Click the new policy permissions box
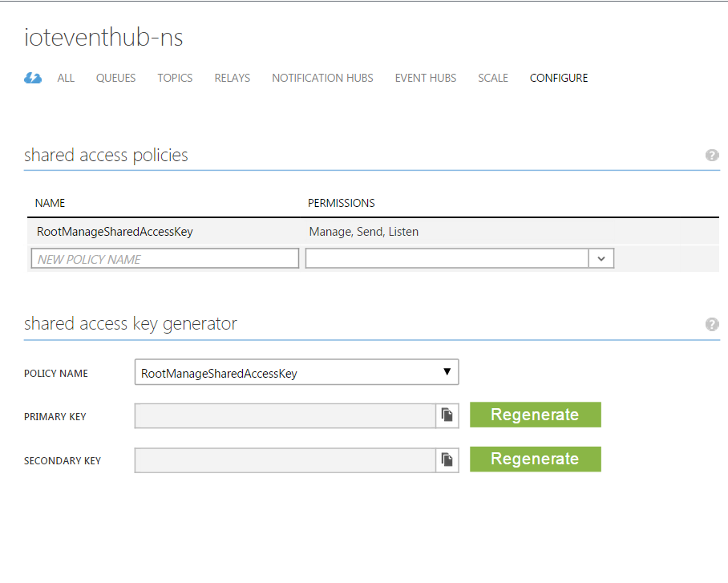 (447, 258)
